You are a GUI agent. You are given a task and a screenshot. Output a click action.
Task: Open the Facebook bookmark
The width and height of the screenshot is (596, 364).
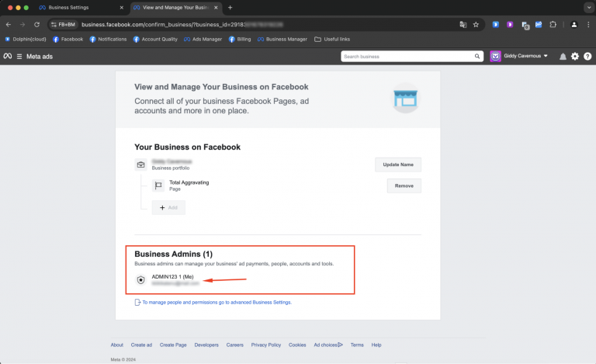tap(68, 39)
